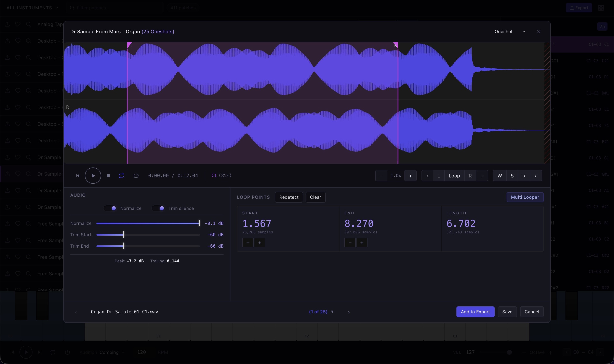Viewport: 614px width, 364px height.
Task: Click the search icon next to Dr Sample
Action: 28,157
